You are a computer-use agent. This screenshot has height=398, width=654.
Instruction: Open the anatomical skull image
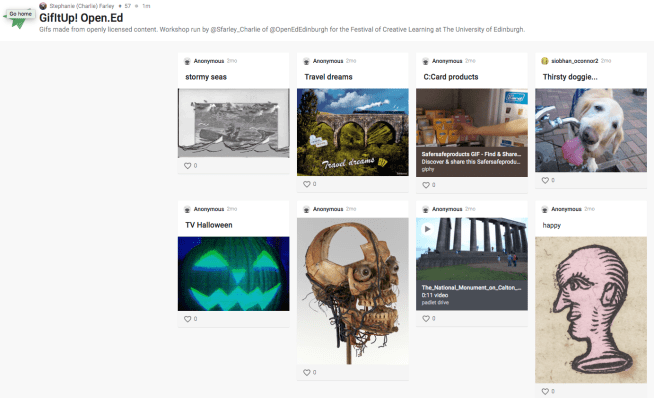click(x=352, y=291)
